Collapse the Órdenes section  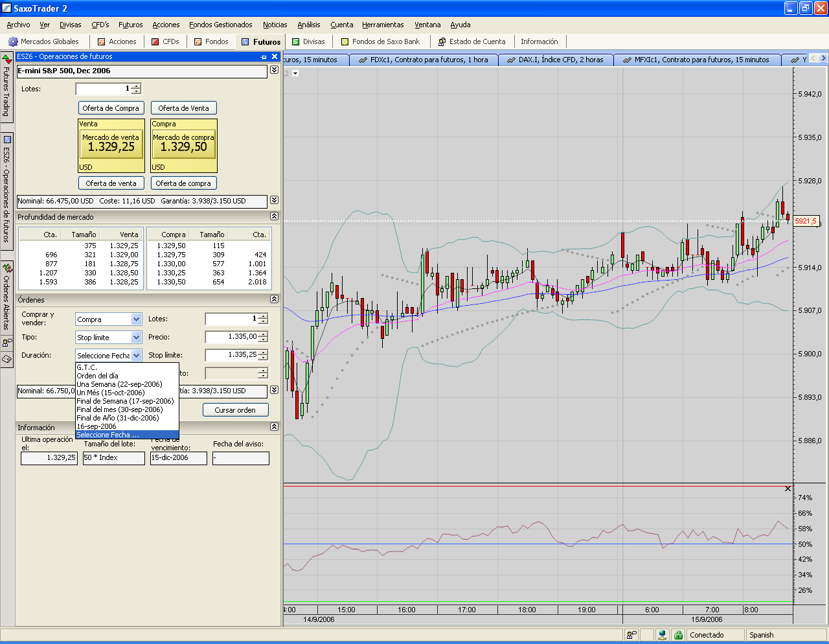274,299
